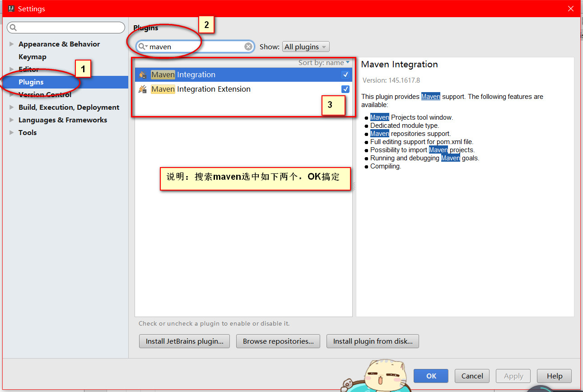Image resolution: width=583 pixels, height=392 pixels.
Task: Open search history from plugin search magnifier
Action: (x=143, y=47)
